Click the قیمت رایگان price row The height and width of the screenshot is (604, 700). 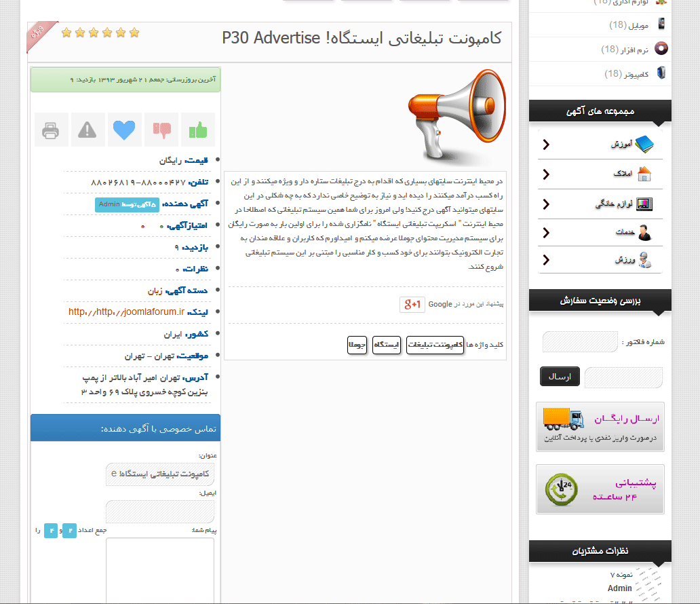coord(184,160)
